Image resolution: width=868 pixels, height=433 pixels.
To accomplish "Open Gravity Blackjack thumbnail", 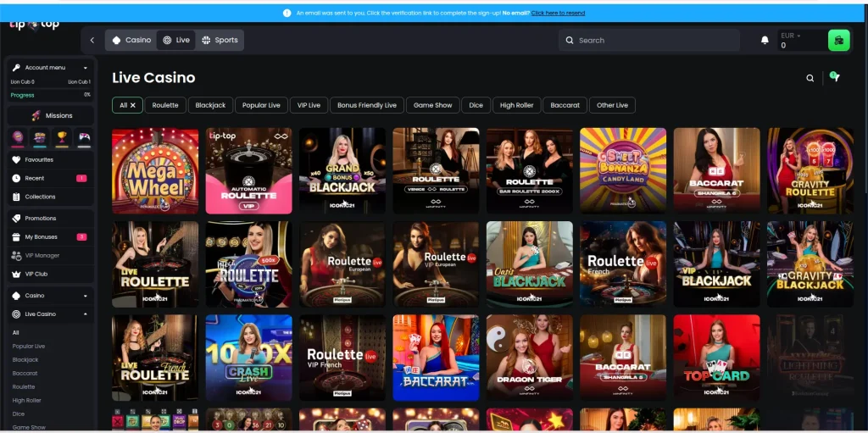I will (x=810, y=264).
